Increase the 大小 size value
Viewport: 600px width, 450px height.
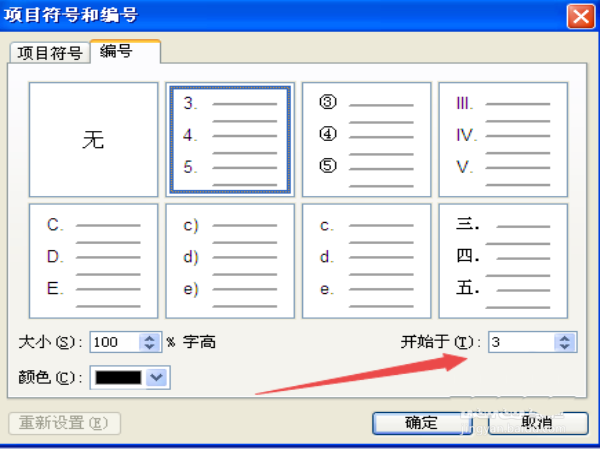(150, 338)
